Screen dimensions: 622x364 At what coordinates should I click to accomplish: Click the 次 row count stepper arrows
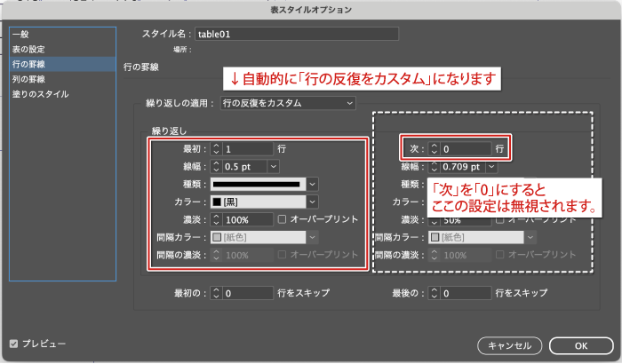(x=434, y=148)
